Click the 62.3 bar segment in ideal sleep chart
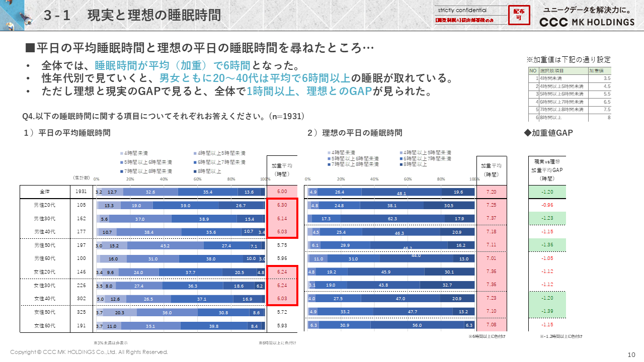644x362 pixels. click(x=392, y=219)
